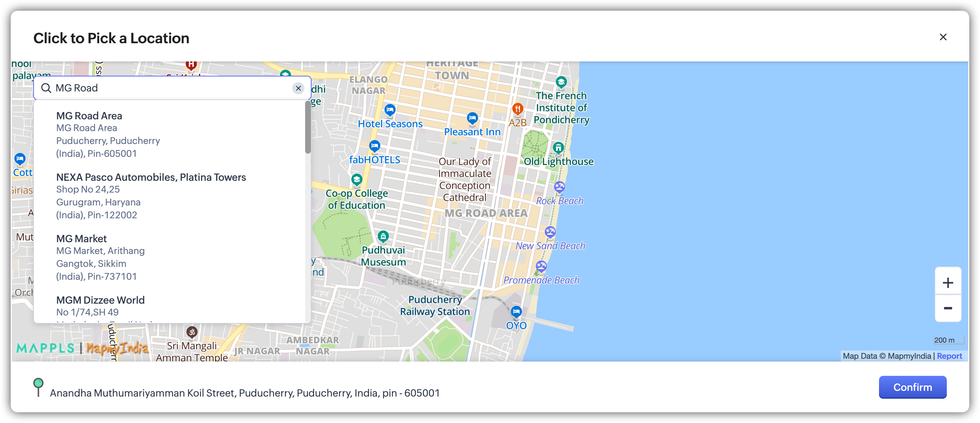Viewport: 980px width, 423px height.
Task: Zoom in the map with plus
Action: 948,283
